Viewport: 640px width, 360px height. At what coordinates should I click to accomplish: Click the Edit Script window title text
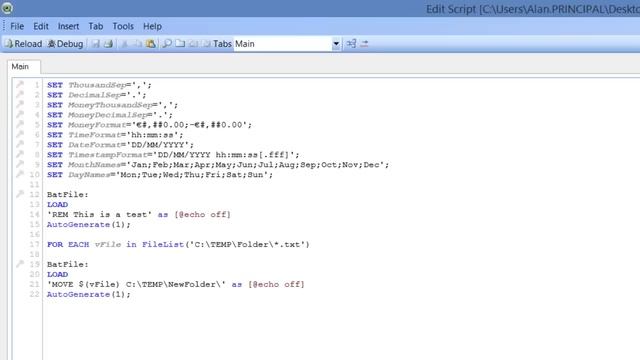click(x=533, y=9)
